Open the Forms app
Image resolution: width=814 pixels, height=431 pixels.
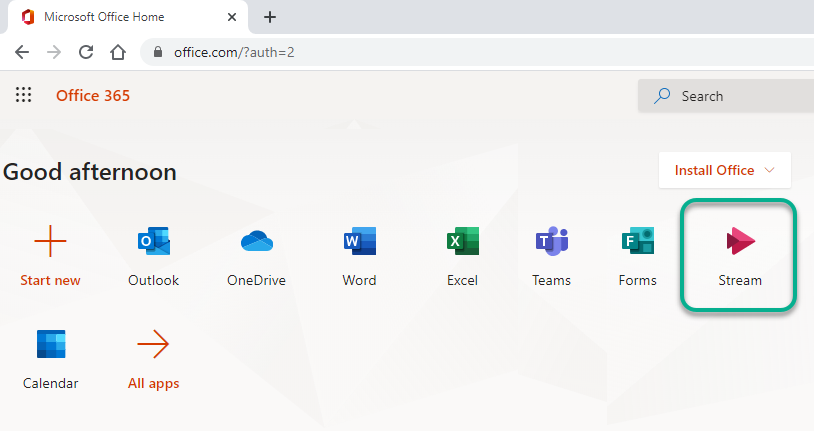click(x=637, y=241)
